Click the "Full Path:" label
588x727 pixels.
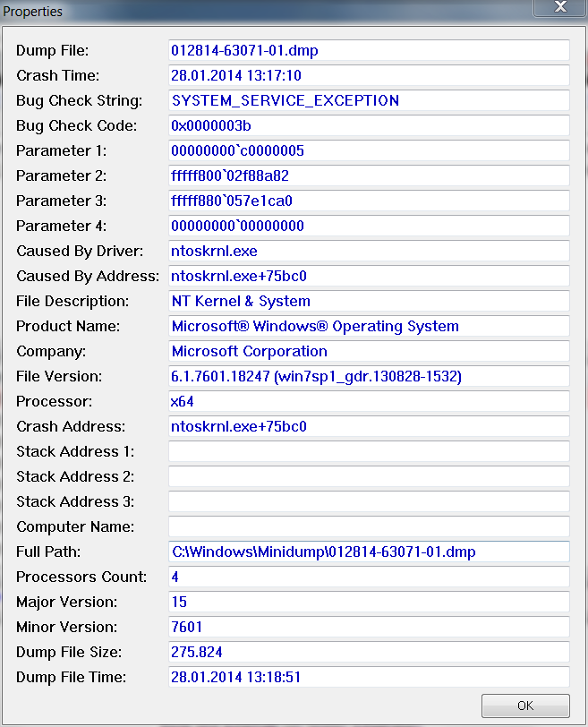48,552
